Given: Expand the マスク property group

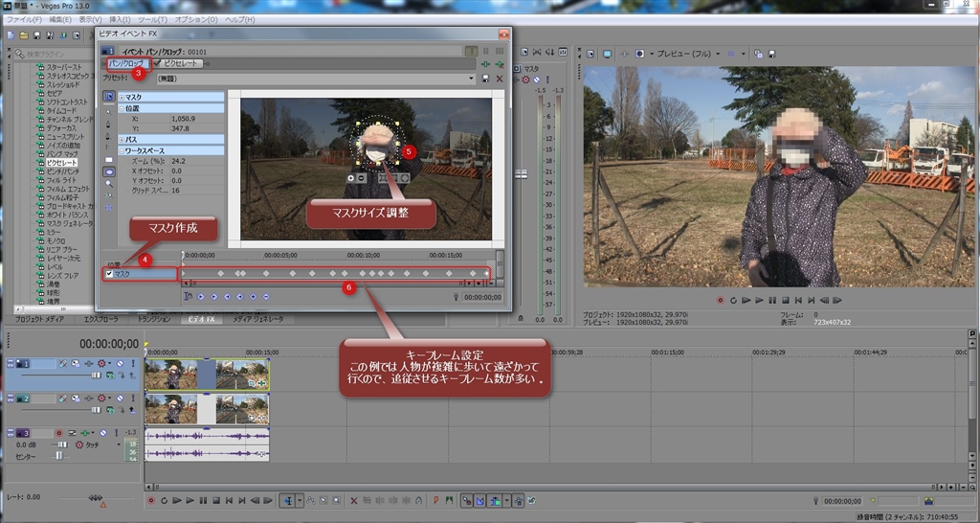Looking at the screenshot, I should click(x=122, y=98).
